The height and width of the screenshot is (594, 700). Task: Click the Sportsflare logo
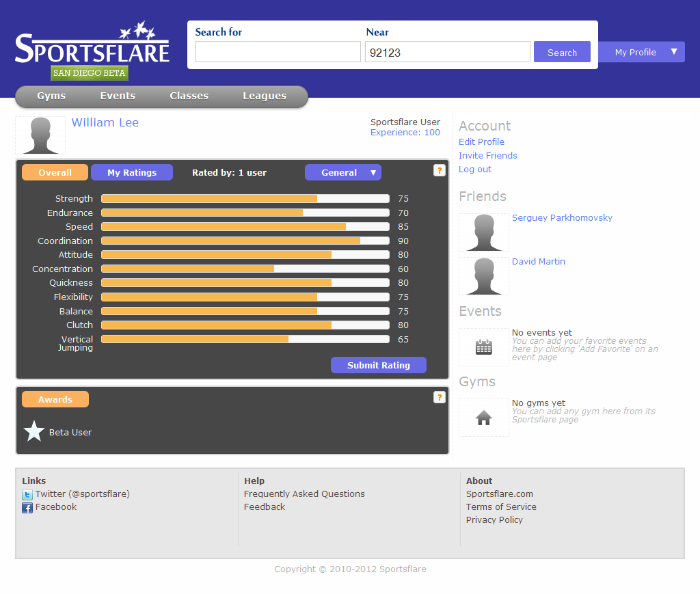coord(92,43)
